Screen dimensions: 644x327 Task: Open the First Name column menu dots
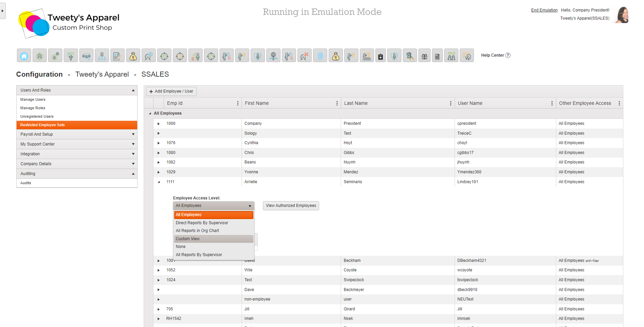coord(337,103)
